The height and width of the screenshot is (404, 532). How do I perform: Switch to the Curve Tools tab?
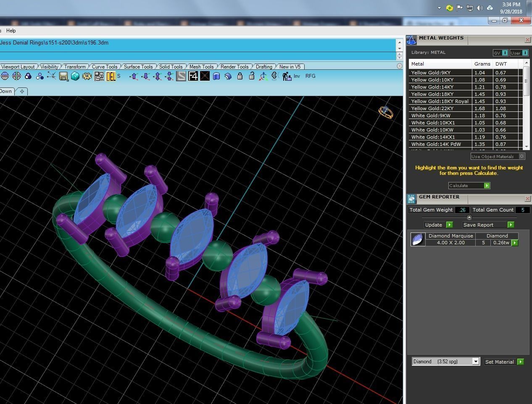coord(105,66)
